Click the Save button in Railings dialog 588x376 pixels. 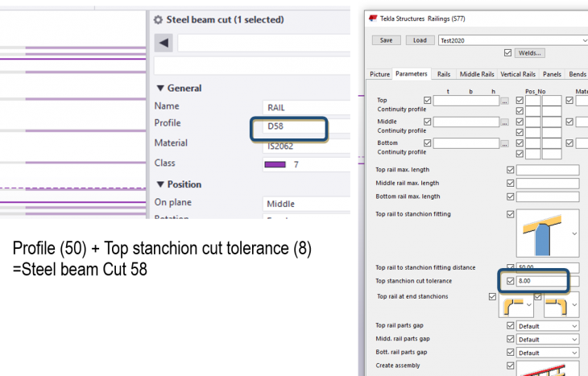pos(387,40)
